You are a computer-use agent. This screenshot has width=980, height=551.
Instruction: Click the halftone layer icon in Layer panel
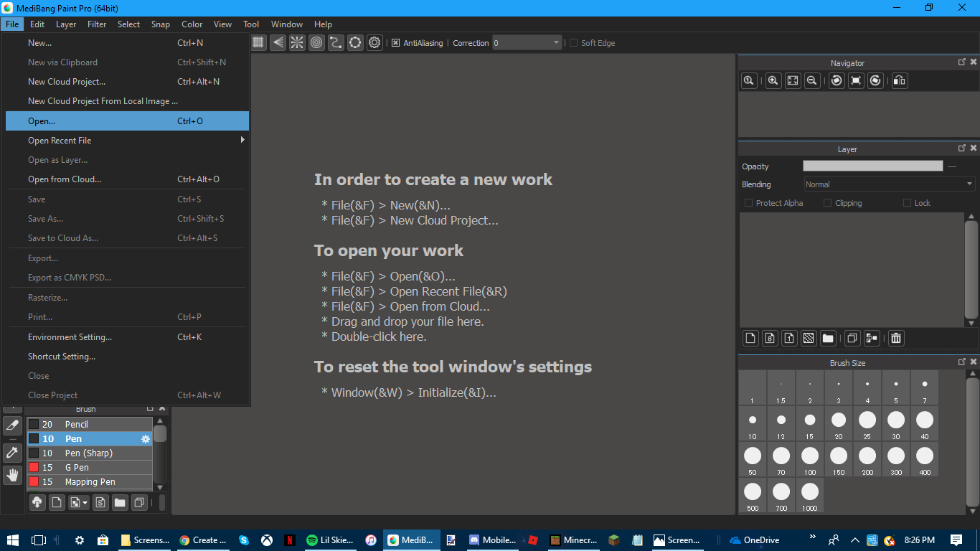(809, 338)
